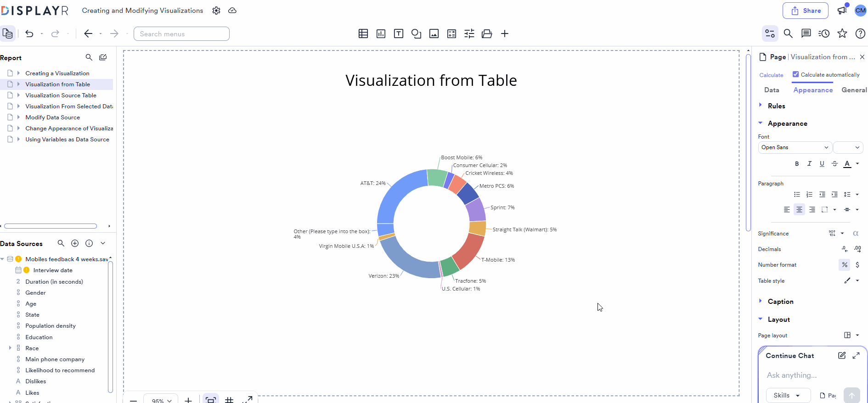Screen dimensions: 868x403
Task: Open the help question mark icon
Action: [x=860, y=34]
